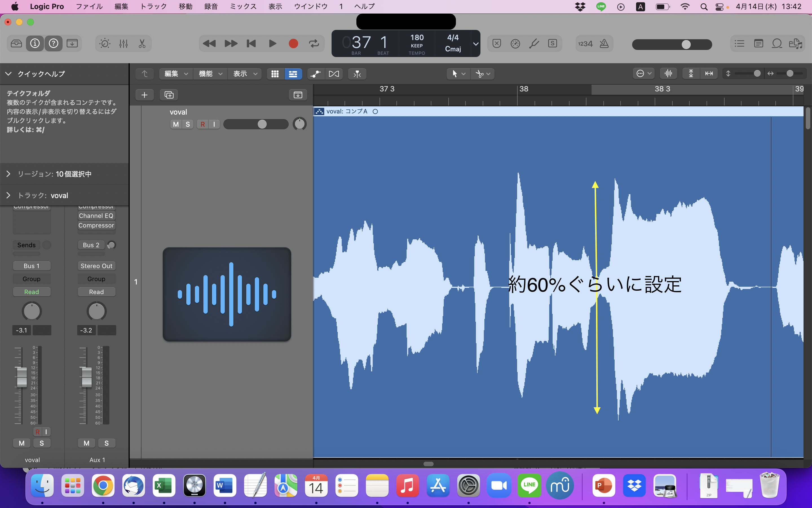Toggle the Quick Help question button
Image resolution: width=812 pixels, height=508 pixels.
pos(54,44)
